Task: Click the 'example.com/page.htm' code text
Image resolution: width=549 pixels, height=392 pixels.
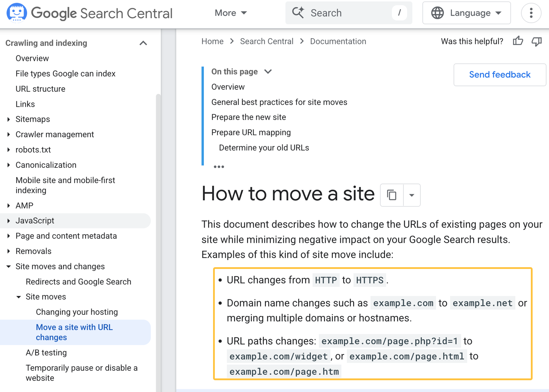Action: coord(284,372)
